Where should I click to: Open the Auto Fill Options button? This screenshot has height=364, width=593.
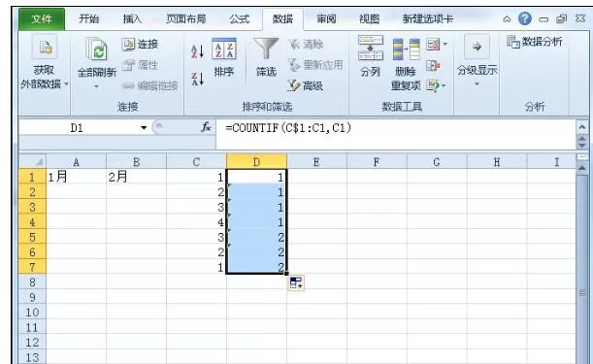tap(296, 282)
